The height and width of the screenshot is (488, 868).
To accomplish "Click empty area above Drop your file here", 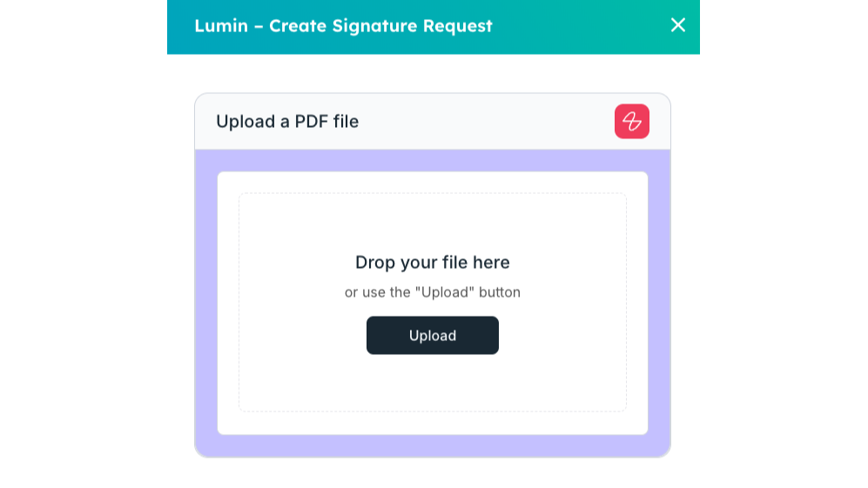I will 433,223.
